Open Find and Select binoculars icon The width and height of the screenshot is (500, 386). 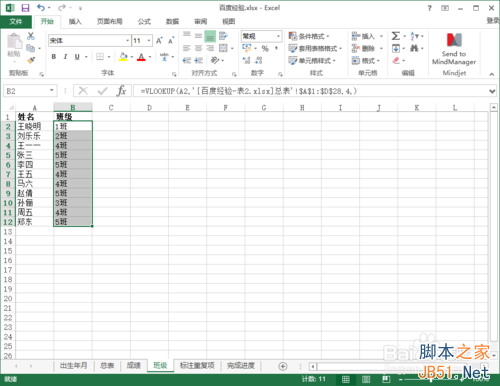pos(414,48)
